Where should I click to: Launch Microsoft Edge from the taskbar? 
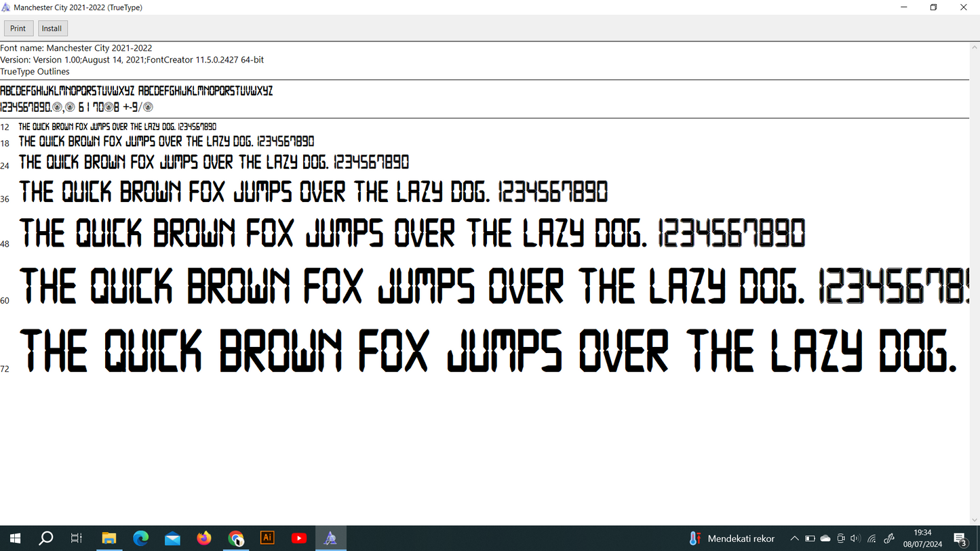point(141,539)
